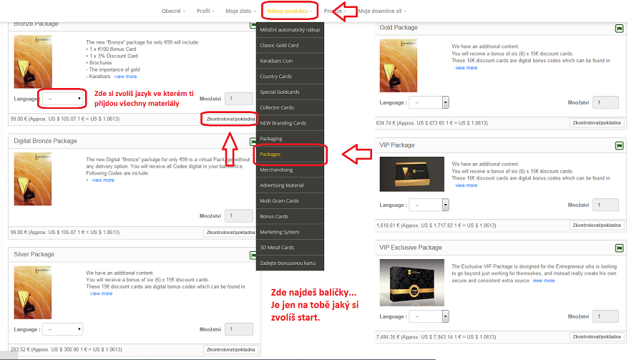The image size is (644, 360).
Task: Click Zkontrolovat/pokladna for Bronze Package
Action: (x=230, y=119)
